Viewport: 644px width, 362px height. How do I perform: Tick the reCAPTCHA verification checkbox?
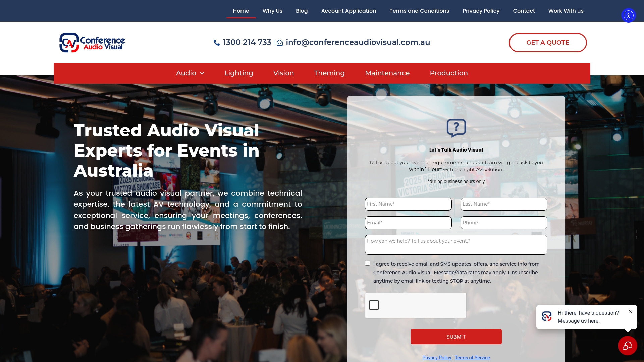(x=374, y=305)
